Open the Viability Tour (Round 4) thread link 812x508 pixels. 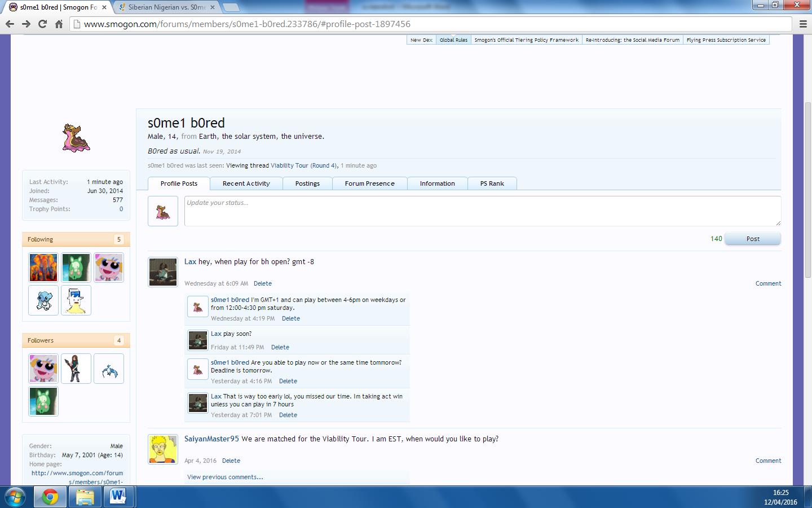click(x=303, y=165)
